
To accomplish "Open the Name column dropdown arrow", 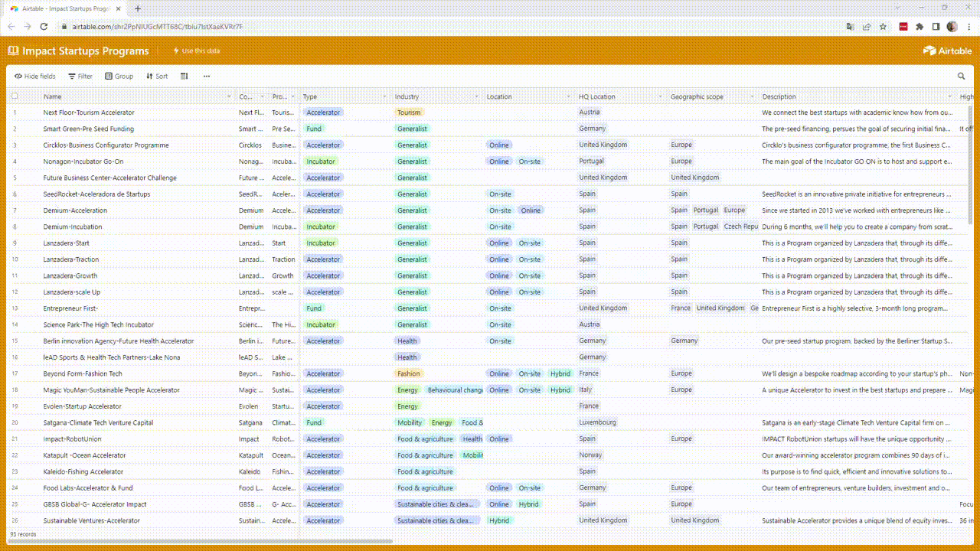I will coord(230,97).
